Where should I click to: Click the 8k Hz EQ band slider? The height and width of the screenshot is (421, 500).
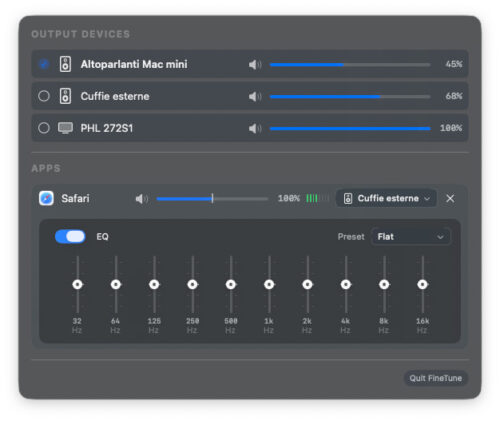pos(384,284)
